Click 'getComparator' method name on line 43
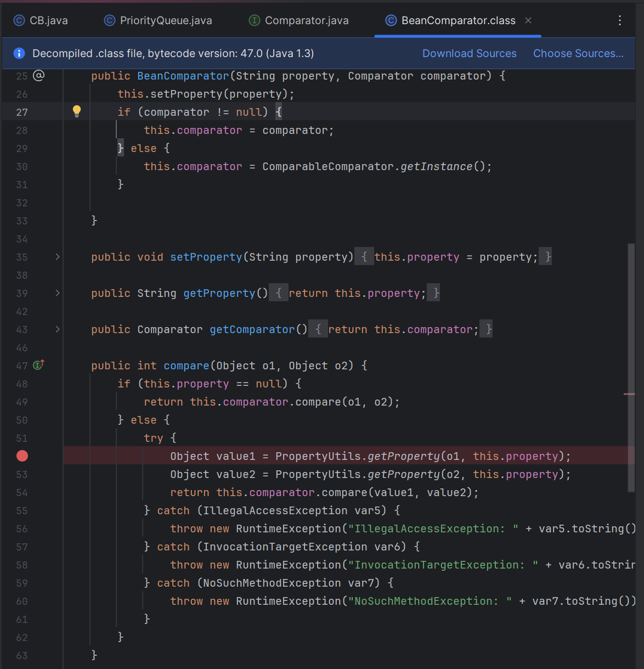Viewport: 644px width, 669px height. (252, 329)
